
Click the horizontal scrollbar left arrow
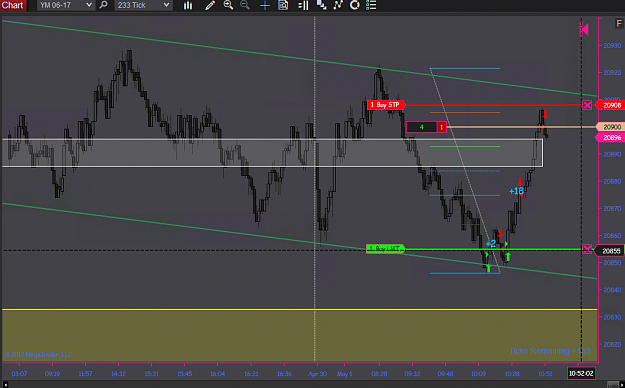click(x=5, y=384)
